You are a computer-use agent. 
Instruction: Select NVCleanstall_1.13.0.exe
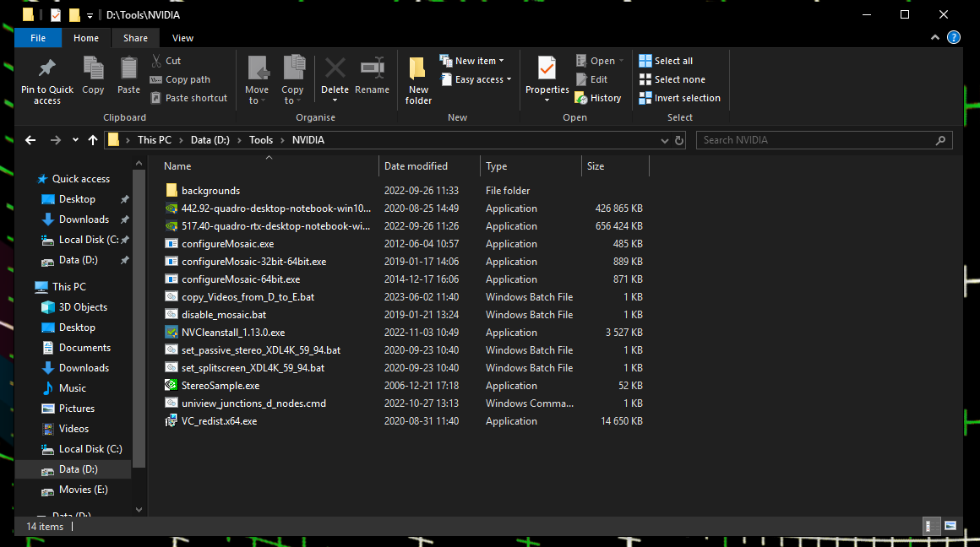(233, 333)
